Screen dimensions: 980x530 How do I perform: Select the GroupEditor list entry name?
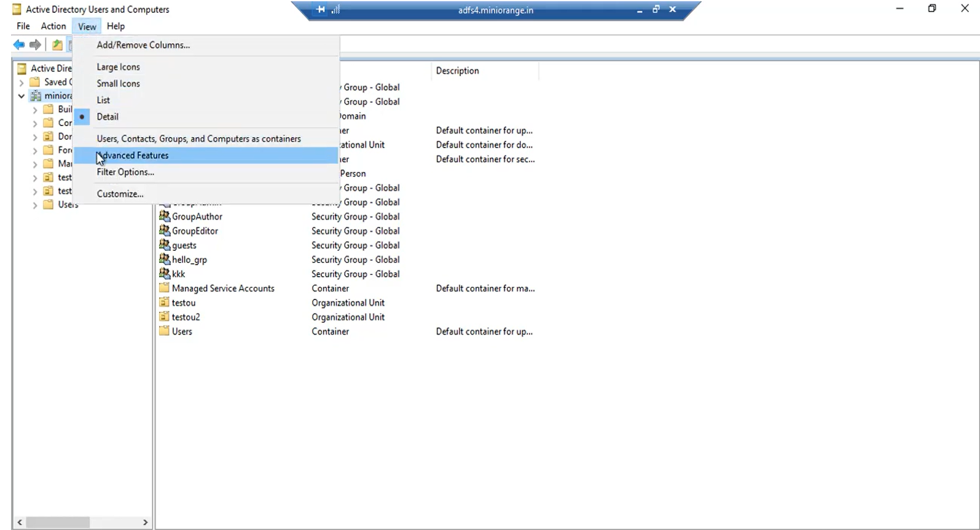pyautogui.click(x=195, y=231)
